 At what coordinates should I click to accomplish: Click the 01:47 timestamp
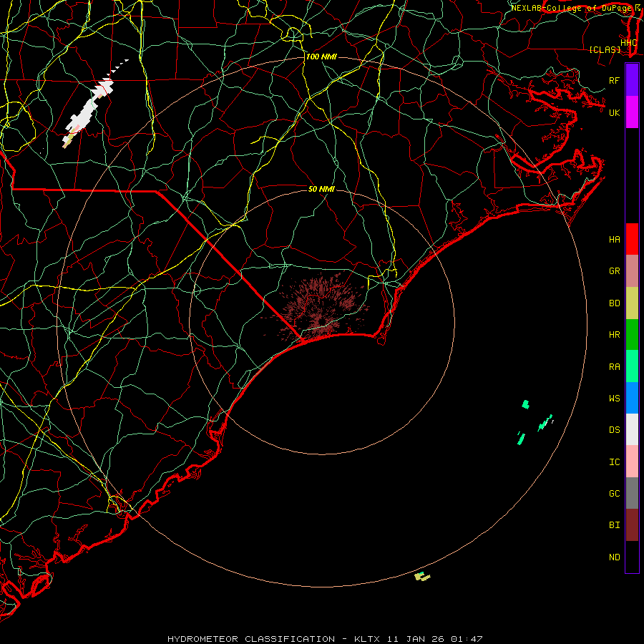point(467,639)
